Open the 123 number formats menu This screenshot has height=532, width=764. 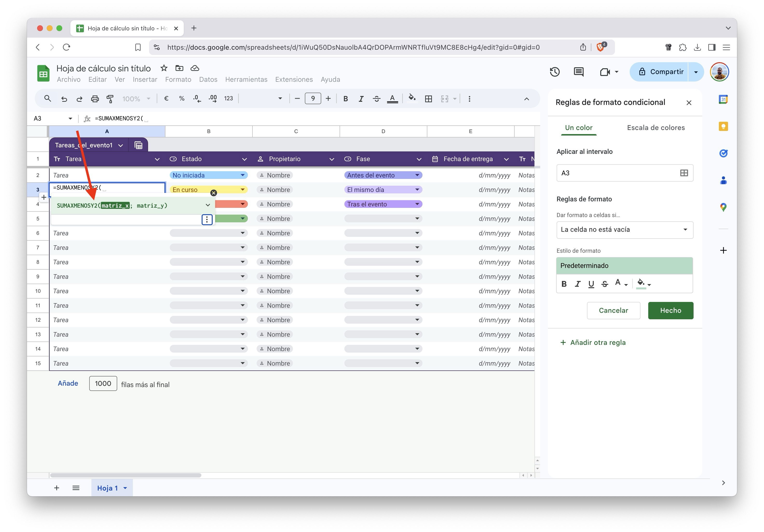[228, 98]
